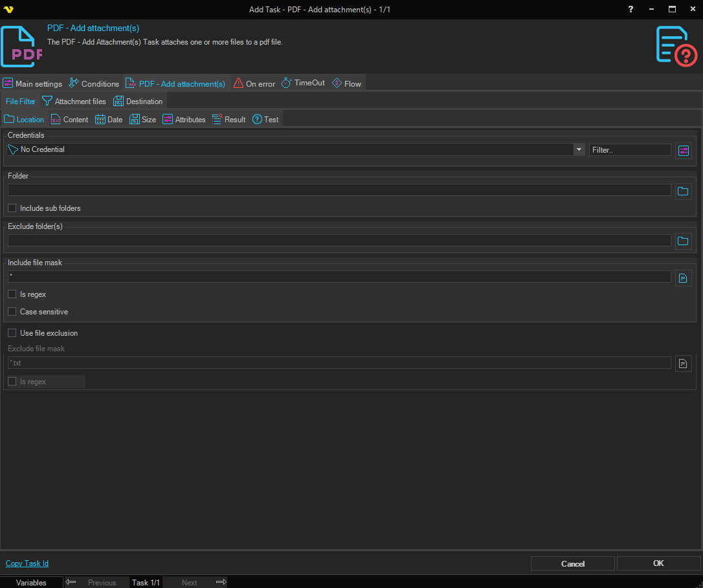Viewport: 703px width, 588px height.
Task: Toggle Case sensitive checkbox
Action: tap(12, 312)
